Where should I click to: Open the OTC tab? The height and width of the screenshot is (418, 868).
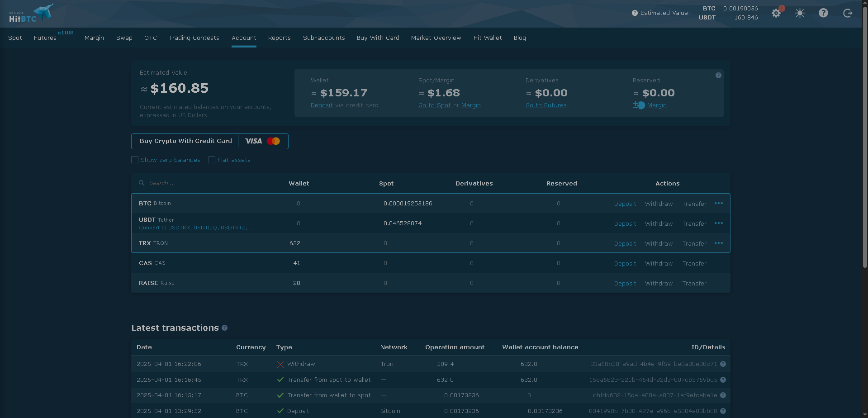point(151,38)
